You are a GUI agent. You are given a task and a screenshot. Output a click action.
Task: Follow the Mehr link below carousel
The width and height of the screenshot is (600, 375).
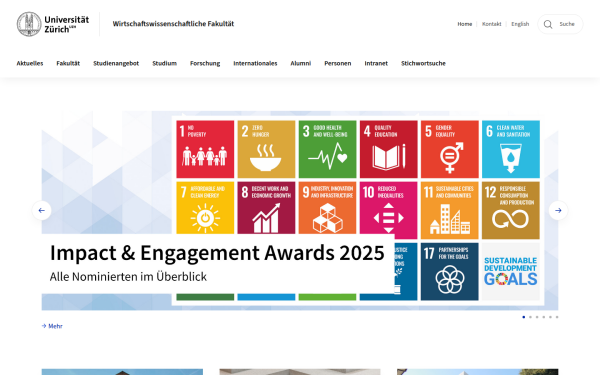52,326
